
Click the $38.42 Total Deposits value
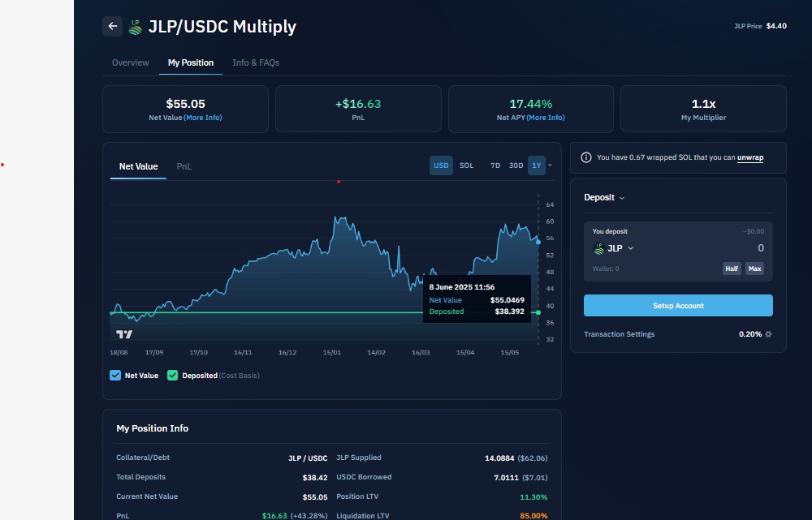pos(315,478)
